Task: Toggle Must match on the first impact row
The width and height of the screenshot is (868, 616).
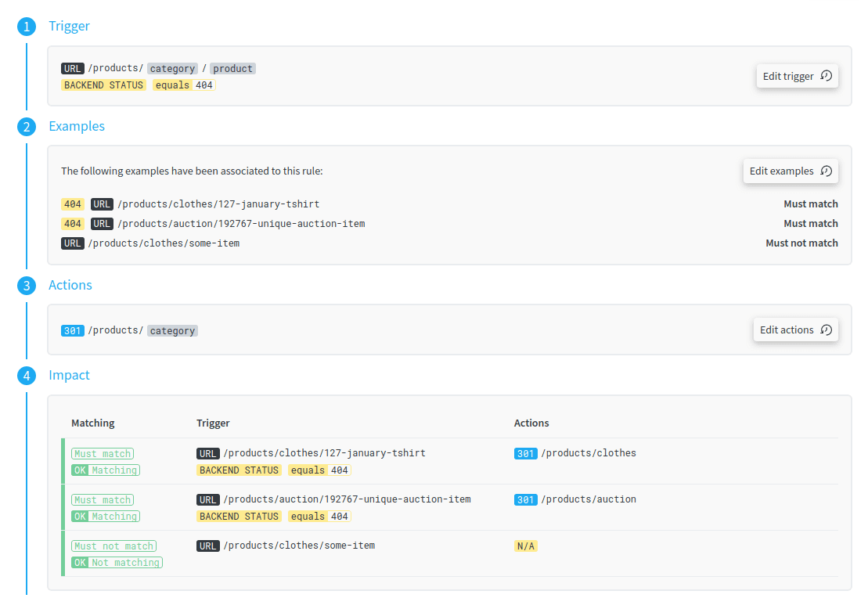Action: pos(102,453)
